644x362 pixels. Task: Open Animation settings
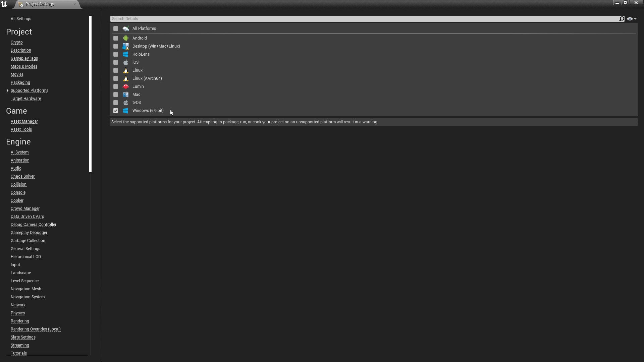click(x=20, y=160)
